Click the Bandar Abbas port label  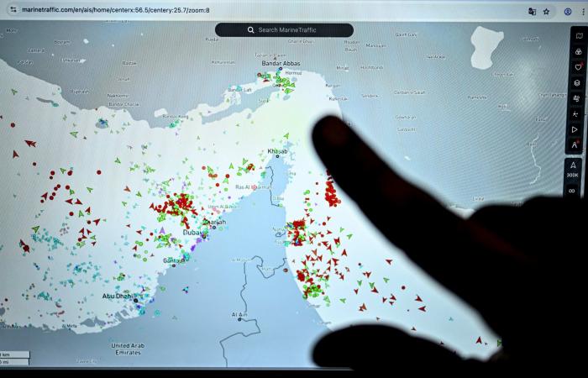(278, 63)
